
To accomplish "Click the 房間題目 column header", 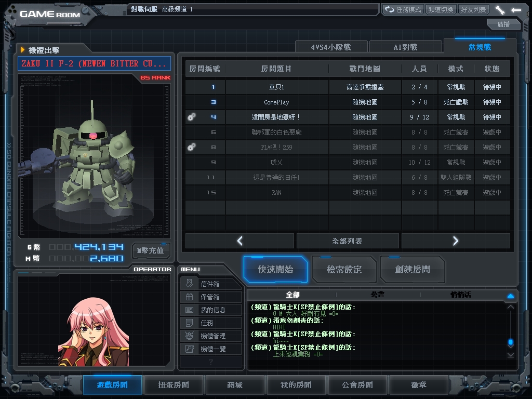I will [276, 69].
